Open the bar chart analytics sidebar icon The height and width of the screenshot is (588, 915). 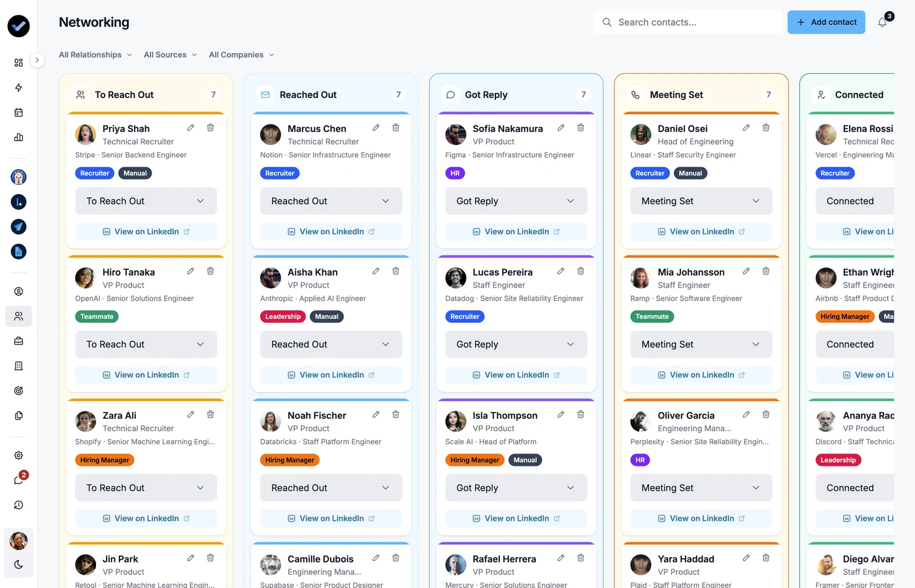pyautogui.click(x=18, y=137)
